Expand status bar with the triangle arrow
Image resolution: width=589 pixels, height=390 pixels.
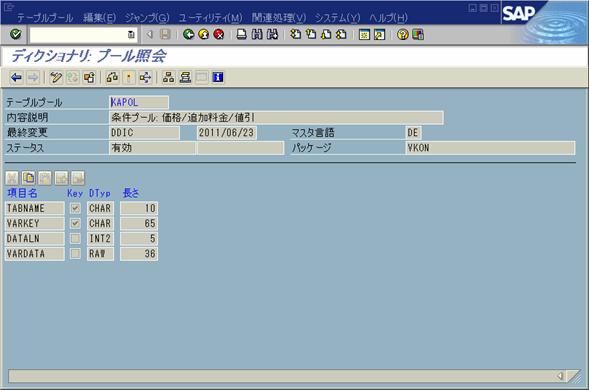[560, 376]
